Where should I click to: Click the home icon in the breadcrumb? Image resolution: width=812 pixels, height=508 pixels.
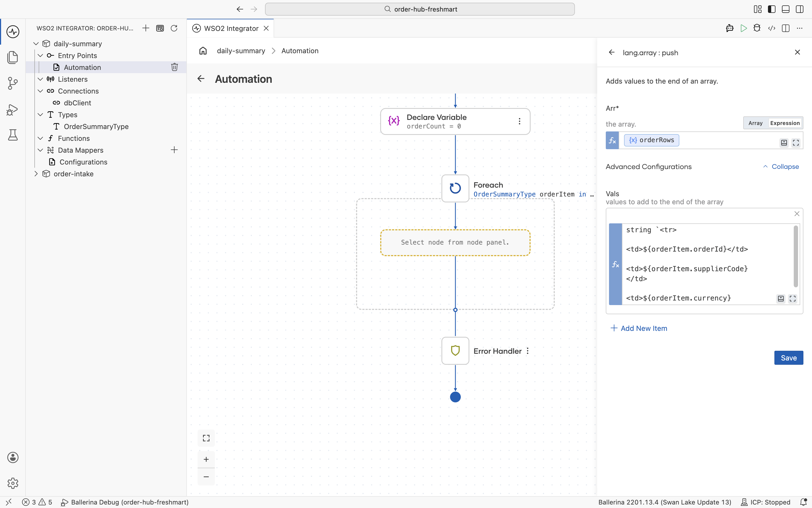(203, 51)
